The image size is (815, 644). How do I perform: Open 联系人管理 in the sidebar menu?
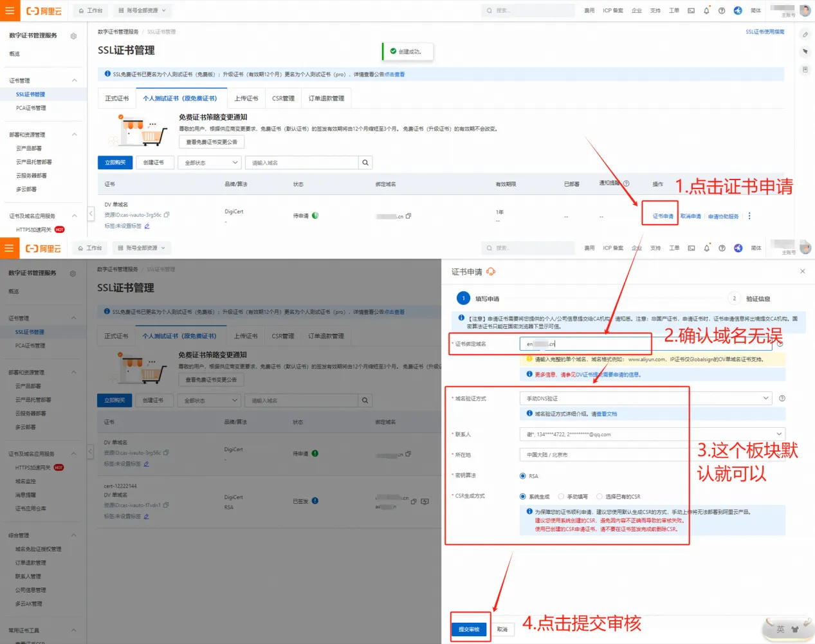(x=28, y=576)
